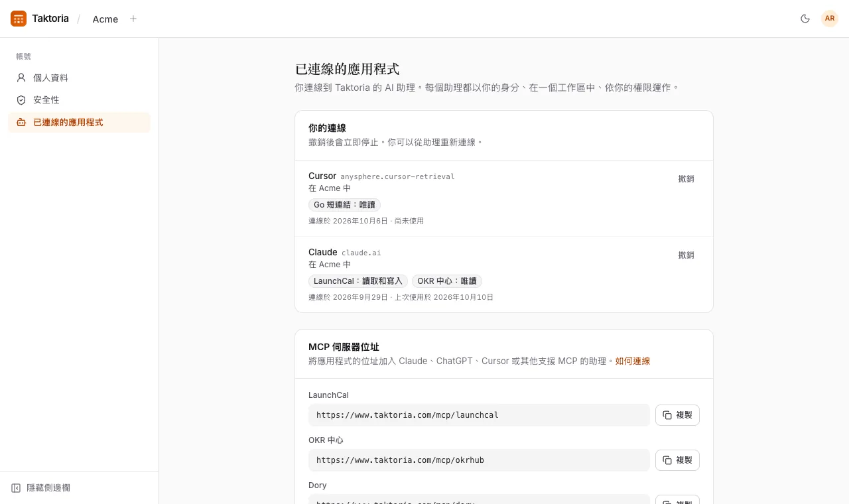This screenshot has width=849, height=504.
Task: Open 個人資料 in the sidebar
Action: [x=79, y=78]
